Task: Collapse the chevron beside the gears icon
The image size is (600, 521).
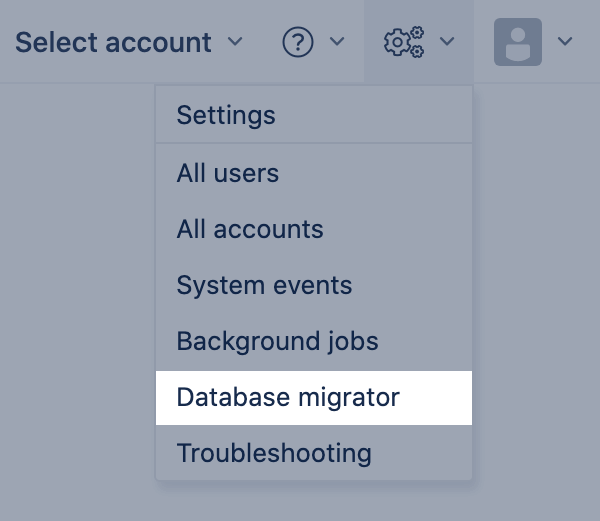Action: (447, 42)
